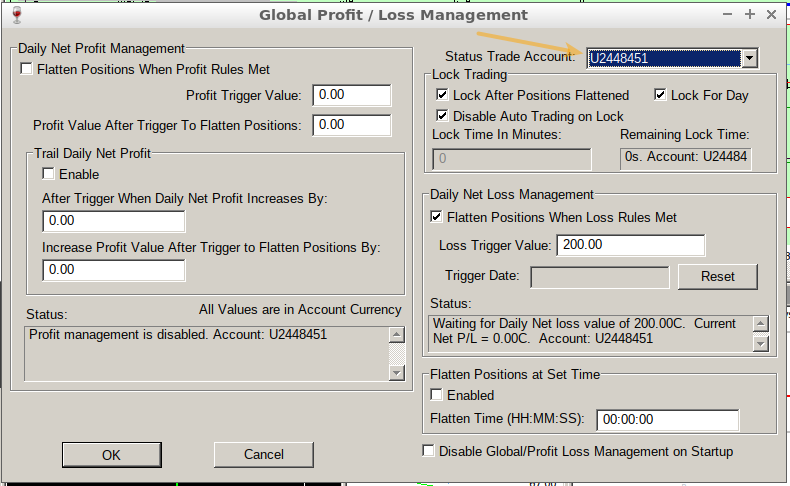This screenshot has width=790, height=486.
Task: Click down arrow of profit status scrollbar
Action: click(x=397, y=373)
